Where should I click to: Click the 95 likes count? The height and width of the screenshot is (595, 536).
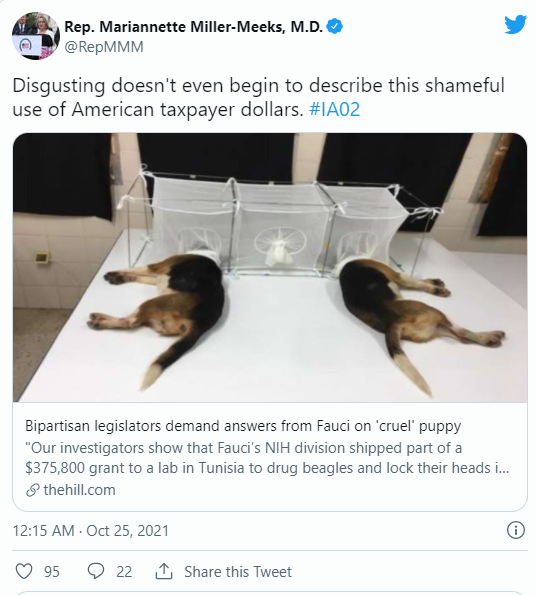click(x=52, y=571)
